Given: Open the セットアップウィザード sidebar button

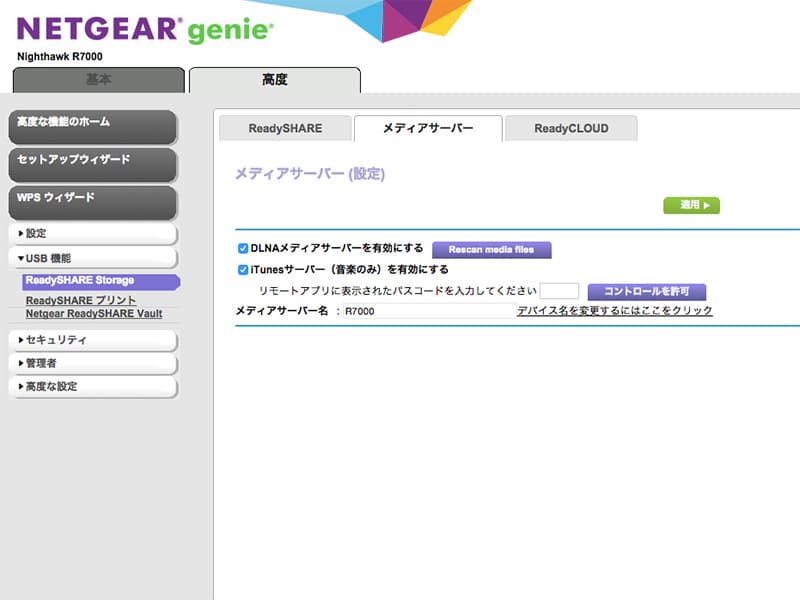Looking at the screenshot, I should tap(92, 162).
